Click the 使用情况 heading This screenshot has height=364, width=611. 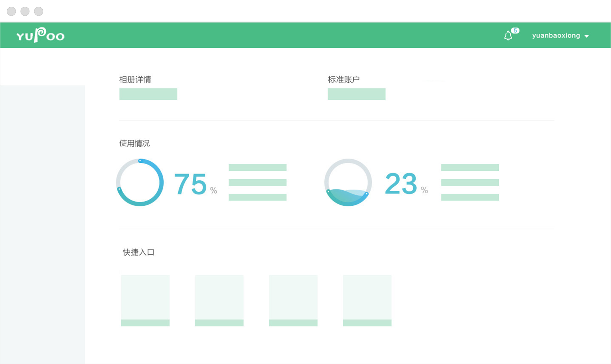pyautogui.click(x=134, y=143)
